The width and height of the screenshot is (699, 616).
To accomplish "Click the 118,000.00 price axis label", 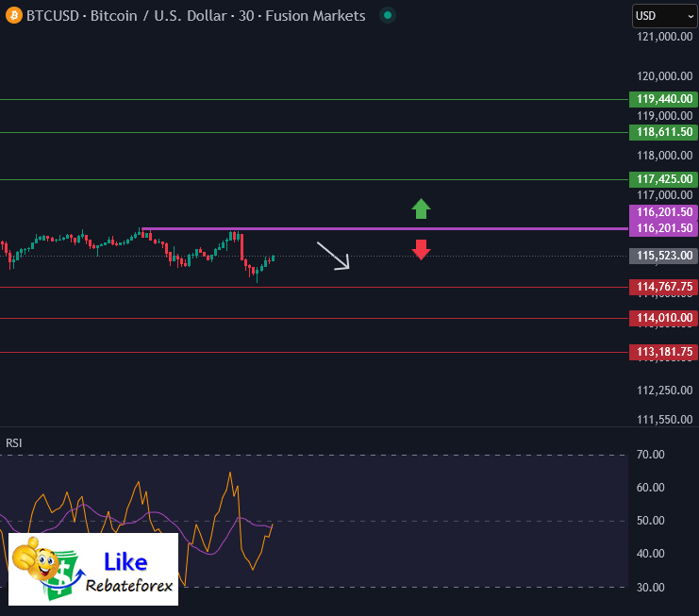I will coord(665,156).
